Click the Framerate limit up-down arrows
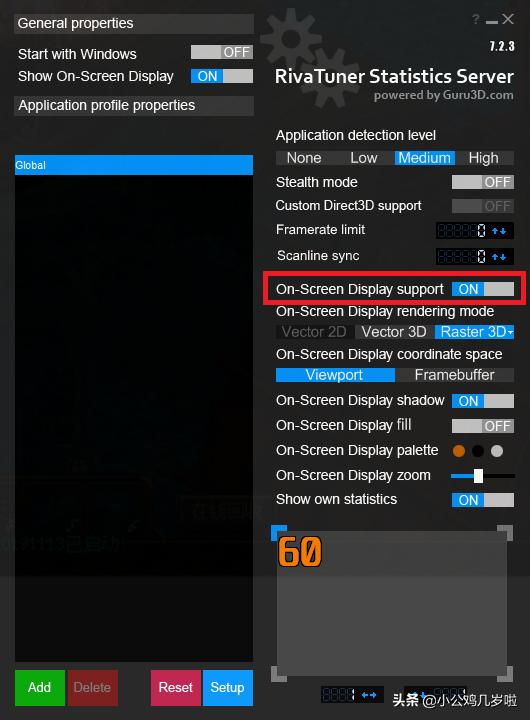 tap(499, 231)
